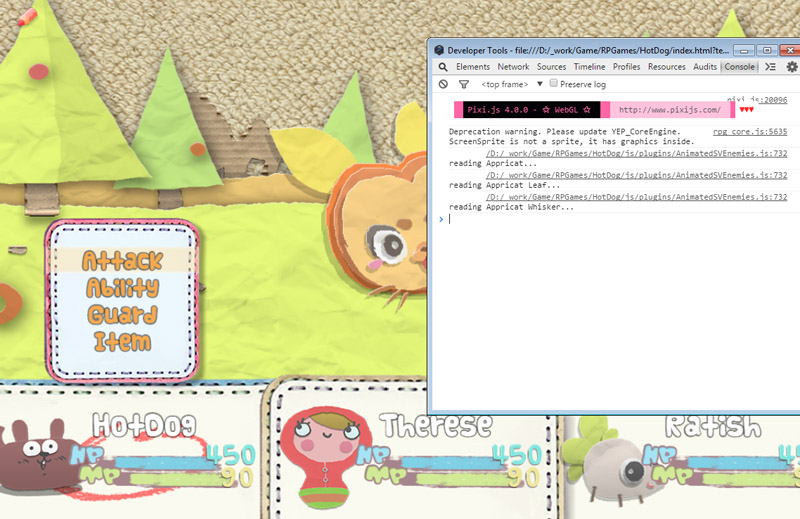
Task: Toggle the console filter funnel icon
Action: [464, 84]
